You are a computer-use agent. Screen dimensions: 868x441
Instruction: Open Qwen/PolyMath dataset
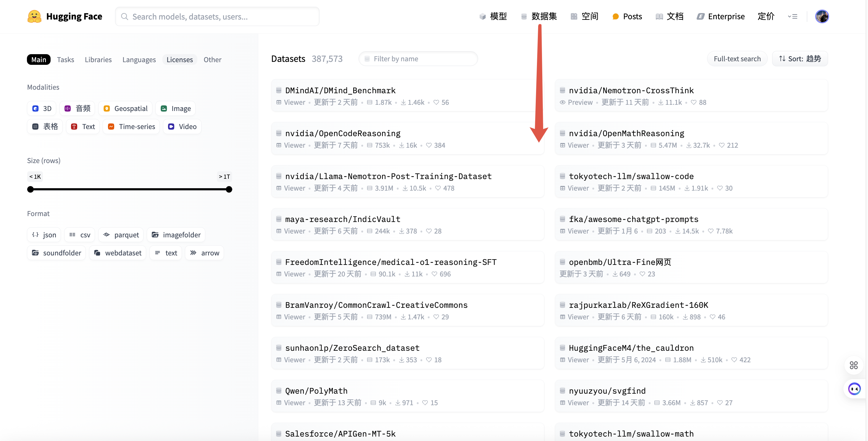[407, 395]
